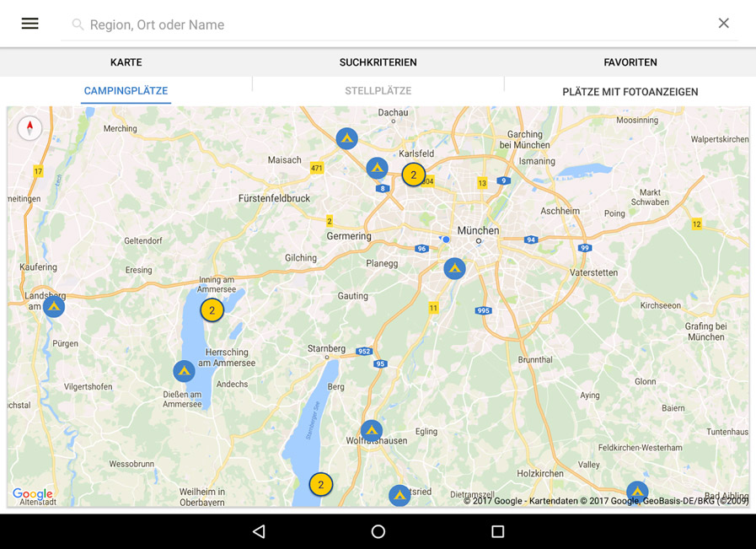Tap the 'Starnberg' map label
The width and height of the screenshot is (756, 549).
(326, 348)
